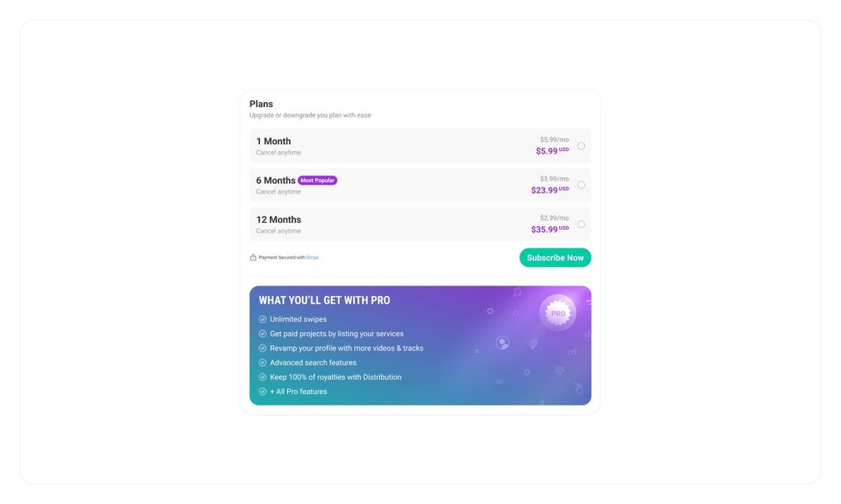Click the checkmark beside Unlimited swipes

[x=262, y=320]
